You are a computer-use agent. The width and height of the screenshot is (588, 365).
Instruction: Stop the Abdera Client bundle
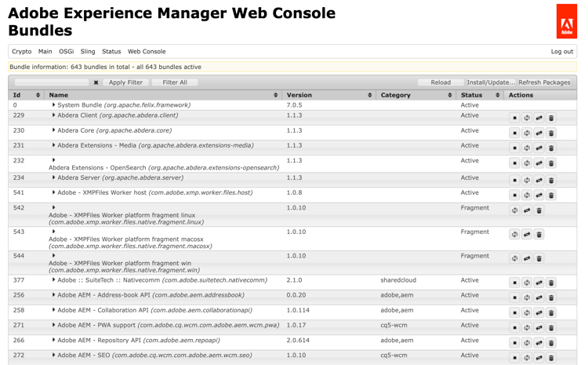[514, 118]
